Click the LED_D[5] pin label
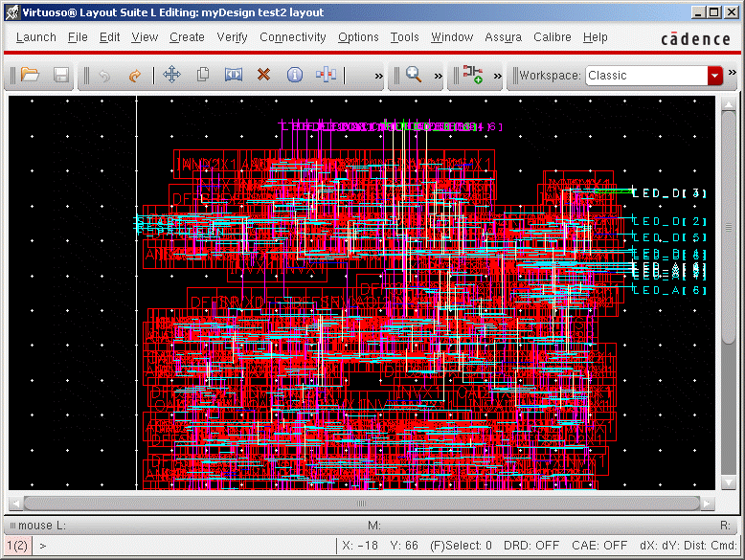745x560 pixels. click(669, 237)
